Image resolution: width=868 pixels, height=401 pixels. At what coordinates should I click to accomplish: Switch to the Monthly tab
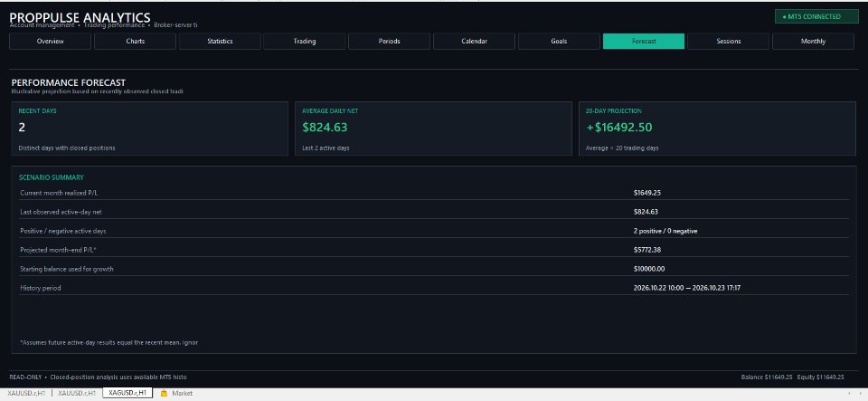click(813, 41)
